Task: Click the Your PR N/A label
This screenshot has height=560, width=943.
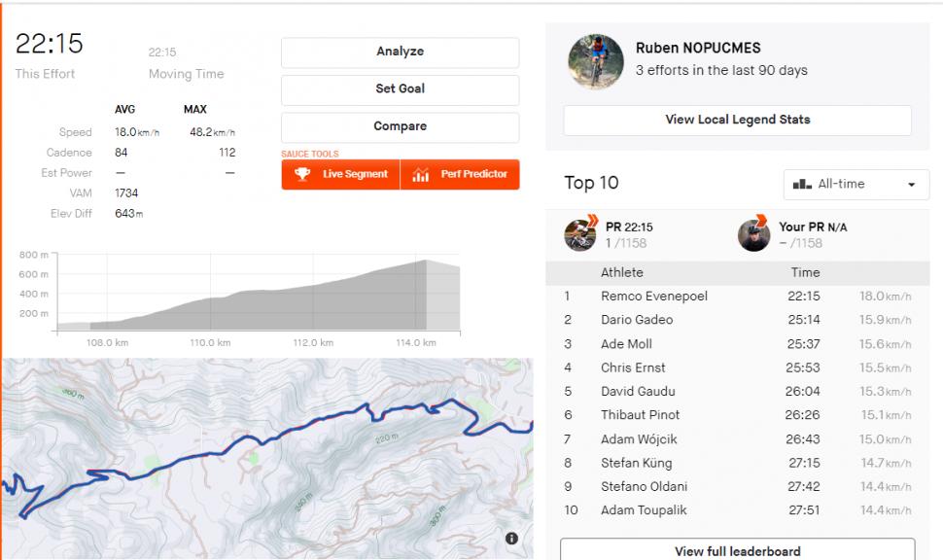Action: click(813, 227)
